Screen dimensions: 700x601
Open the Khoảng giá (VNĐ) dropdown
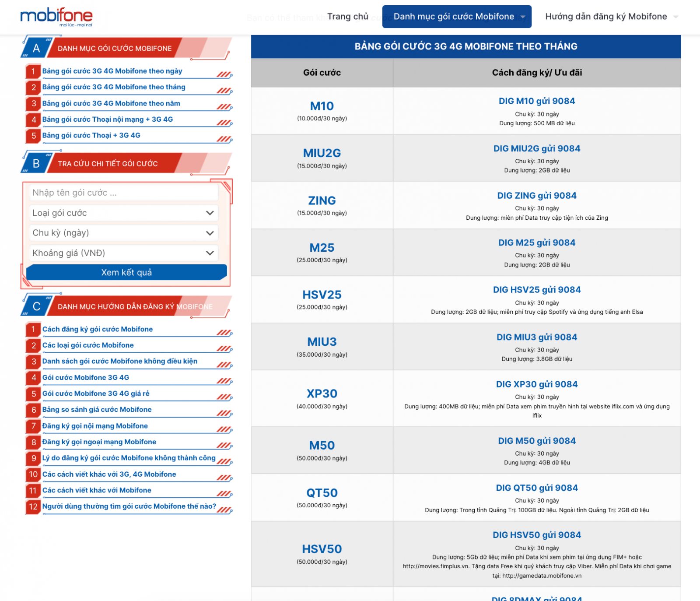[x=124, y=253]
